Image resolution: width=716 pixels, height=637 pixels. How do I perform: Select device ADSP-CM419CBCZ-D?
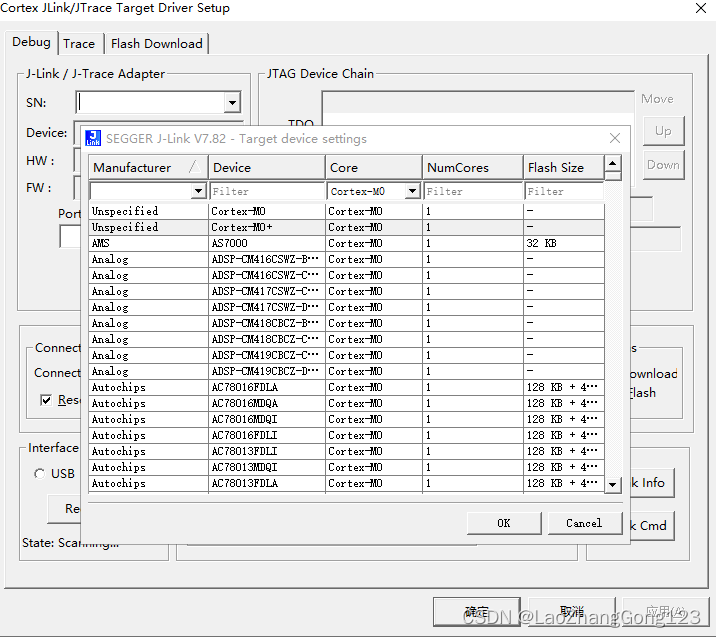tap(346, 371)
